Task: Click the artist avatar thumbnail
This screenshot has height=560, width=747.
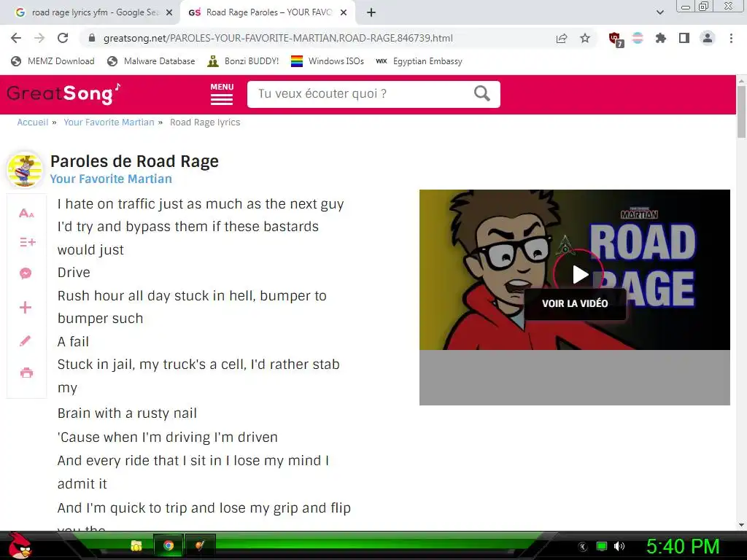Action: point(25,170)
